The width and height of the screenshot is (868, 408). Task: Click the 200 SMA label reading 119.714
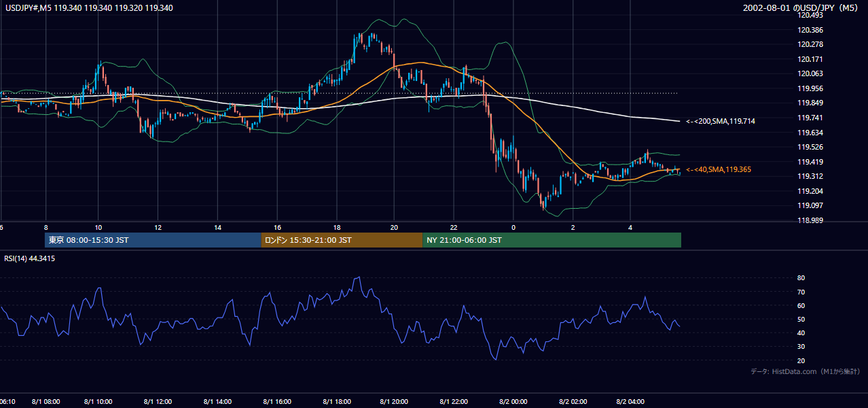pyautogui.click(x=721, y=121)
